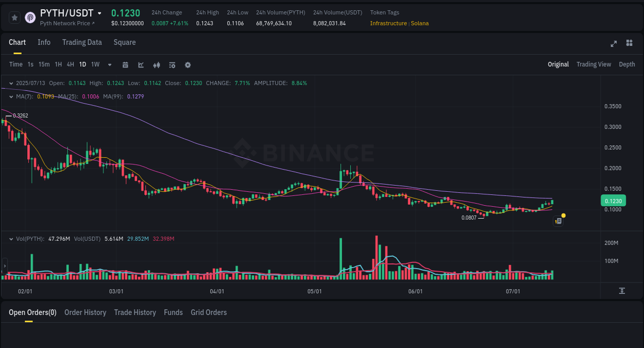
Task: Open the technical indicators icon
Action: pyautogui.click(x=172, y=64)
